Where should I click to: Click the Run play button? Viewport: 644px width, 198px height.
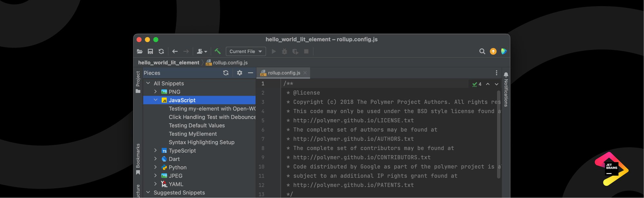274,51
